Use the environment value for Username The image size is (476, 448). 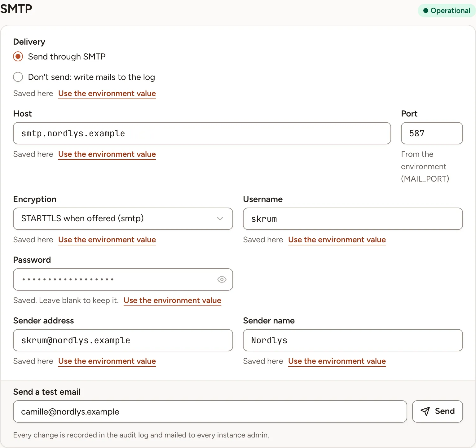[x=337, y=240]
